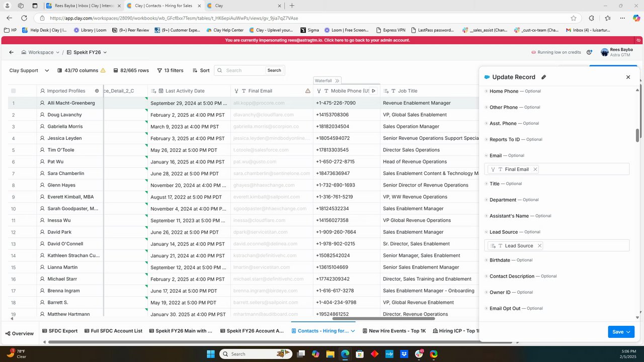The image size is (644, 362).
Task: Switch to the New Hire Events - Top 1K tab
Action: (x=393, y=331)
